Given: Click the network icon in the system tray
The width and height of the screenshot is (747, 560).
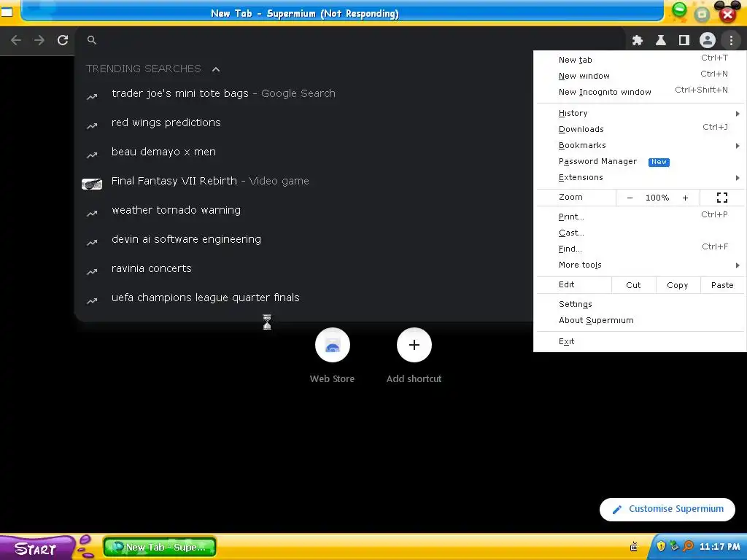Looking at the screenshot, I should pyautogui.click(x=674, y=546).
